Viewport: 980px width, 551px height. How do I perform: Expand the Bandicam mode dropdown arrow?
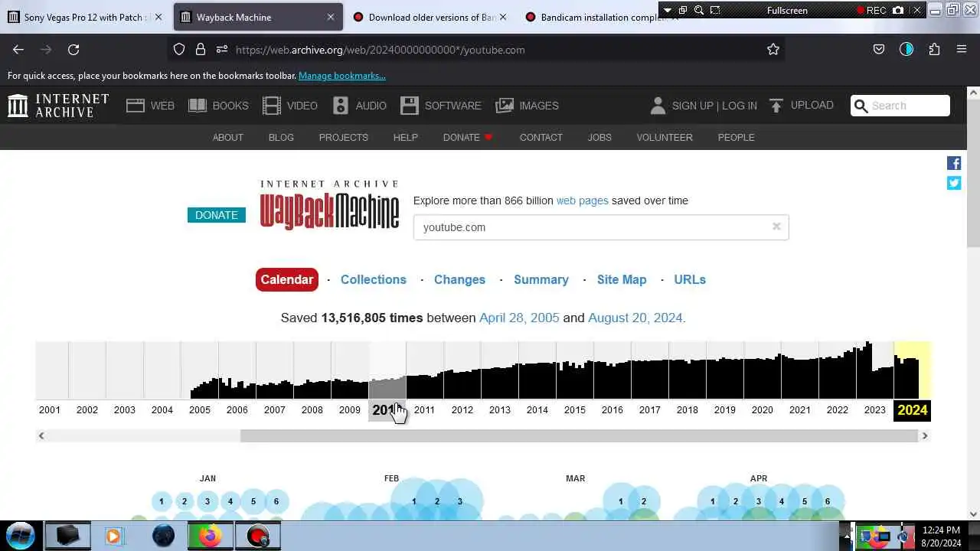[667, 11]
